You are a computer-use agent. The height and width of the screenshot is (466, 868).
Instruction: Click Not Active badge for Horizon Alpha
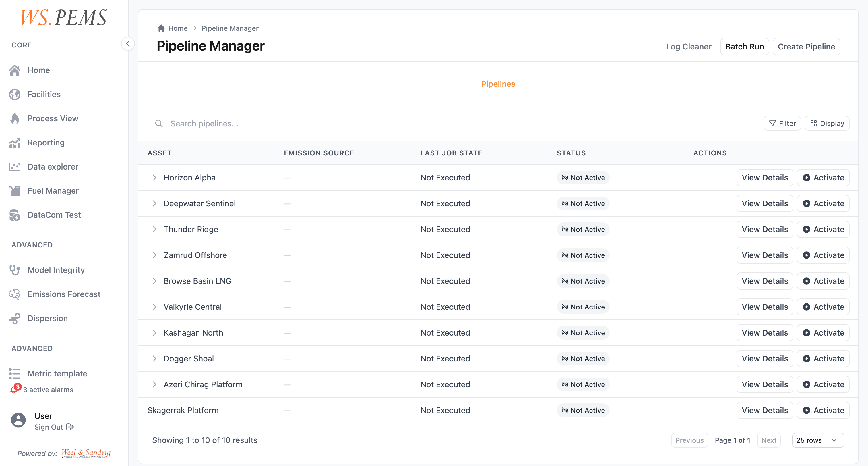[x=583, y=178]
